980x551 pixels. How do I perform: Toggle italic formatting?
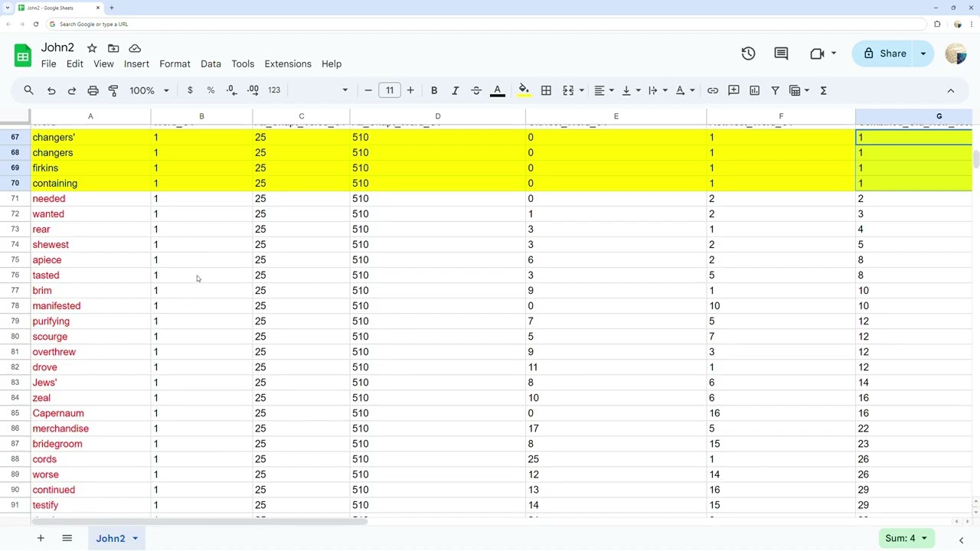[x=455, y=90]
